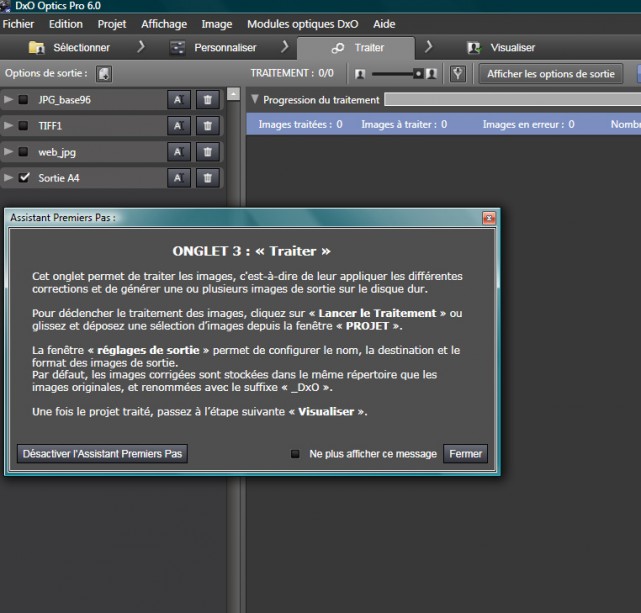Viewport: 641px width, 613px height.
Task: Click the Images traitées : 0 status
Action: [300, 124]
